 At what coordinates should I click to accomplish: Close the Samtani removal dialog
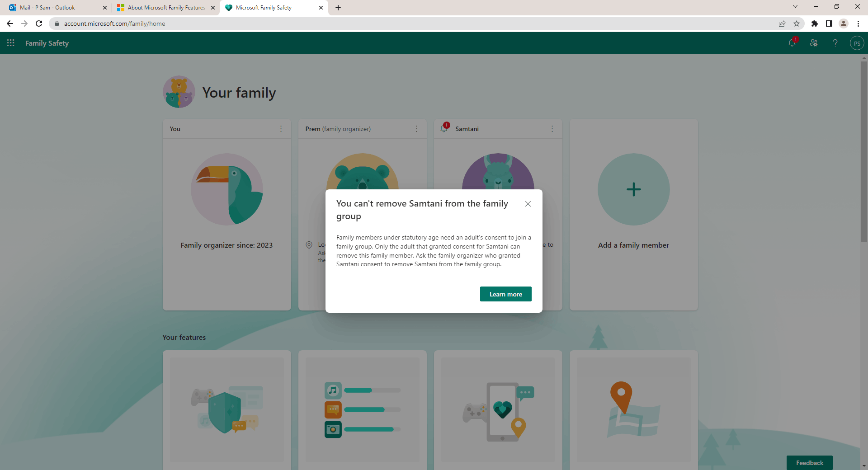tap(528, 204)
